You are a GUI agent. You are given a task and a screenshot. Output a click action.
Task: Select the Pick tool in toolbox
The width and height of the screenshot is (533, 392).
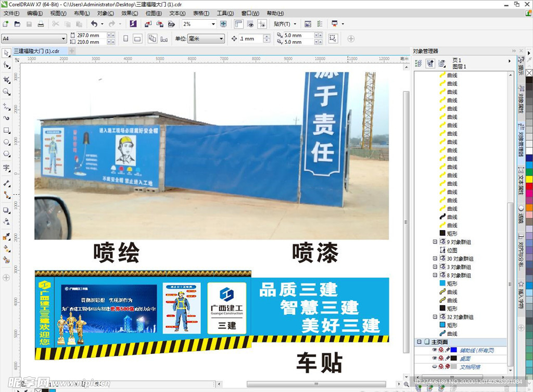(x=6, y=53)
